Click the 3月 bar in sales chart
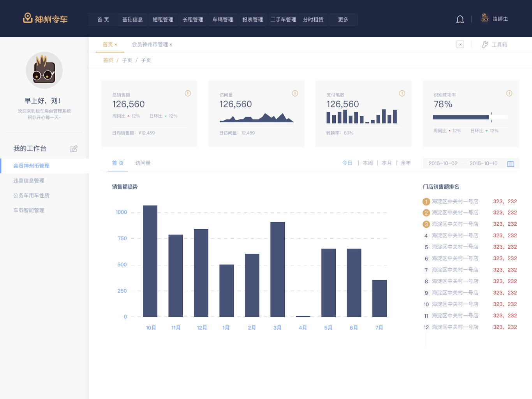 [x=277, y=269]
